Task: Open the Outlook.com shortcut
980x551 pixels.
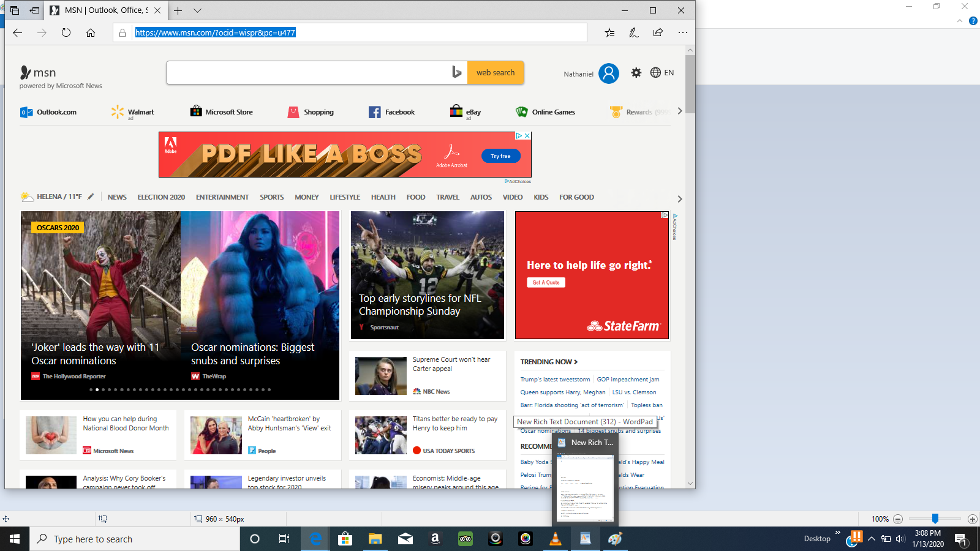Action: coord(48,112)
